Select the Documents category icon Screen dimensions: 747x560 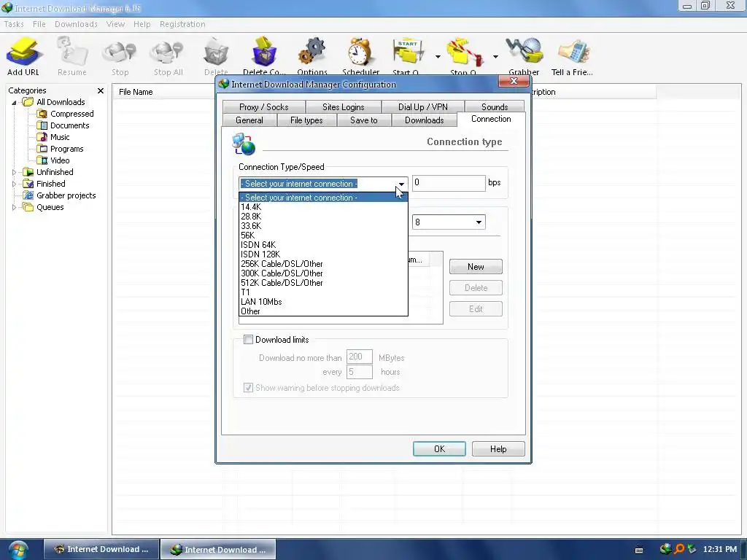pos(42,125)
